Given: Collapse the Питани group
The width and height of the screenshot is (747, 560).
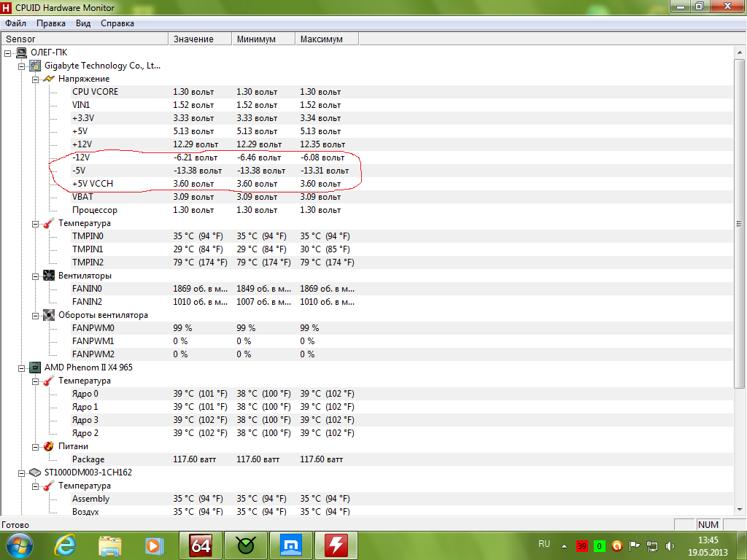Looking at the screenshot, I should point(35,447).
